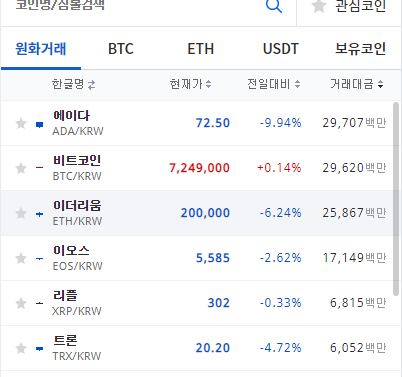
Task: Open the 보유코인 holdings tab
Action: coord(361,49)
